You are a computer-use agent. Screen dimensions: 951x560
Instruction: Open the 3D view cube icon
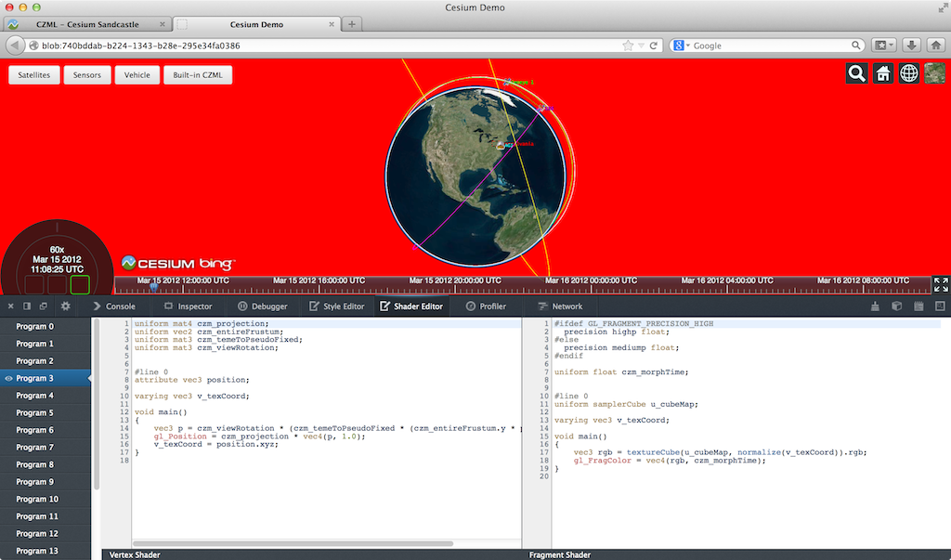(x=896, y=306)
